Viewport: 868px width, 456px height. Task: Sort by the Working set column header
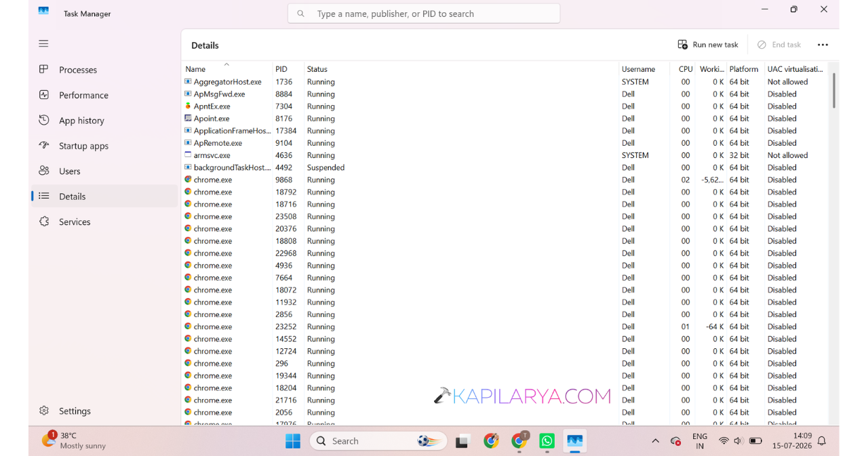[711, 69]
